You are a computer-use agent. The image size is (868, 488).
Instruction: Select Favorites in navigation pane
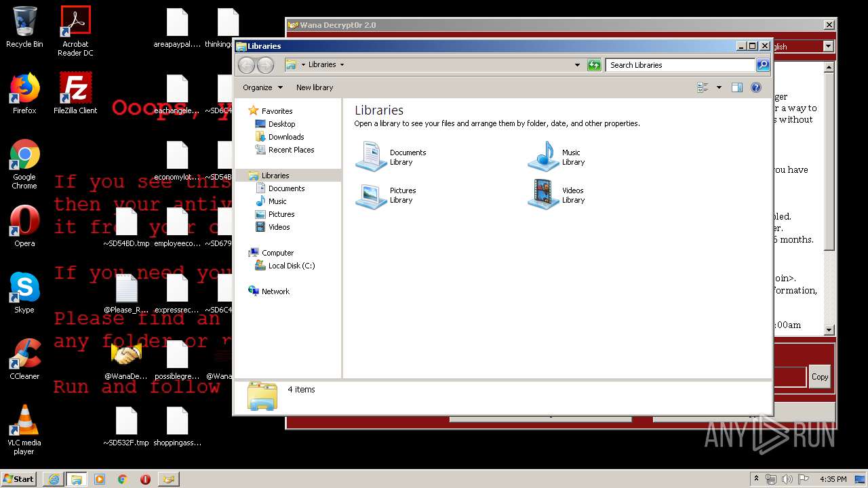277,111
